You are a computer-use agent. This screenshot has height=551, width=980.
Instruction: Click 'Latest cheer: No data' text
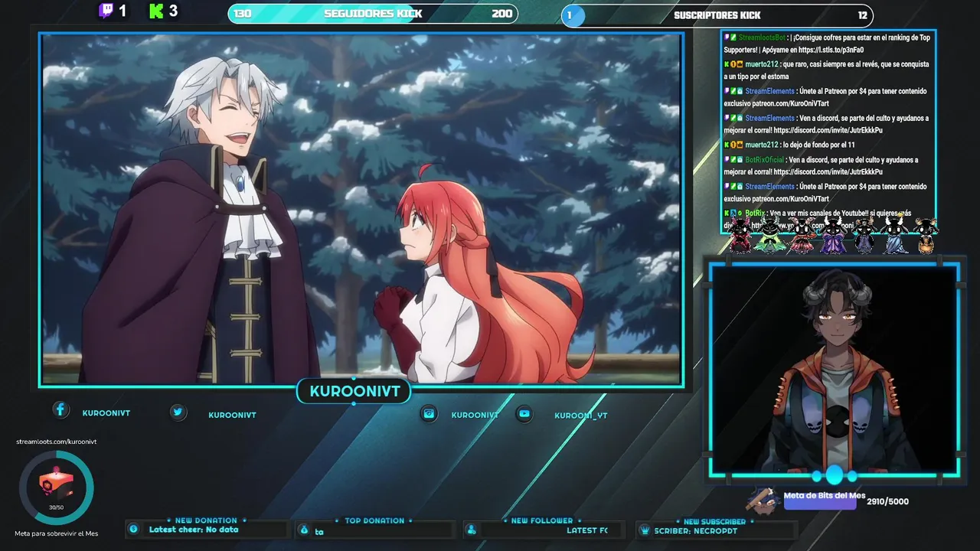pos(194,530)
